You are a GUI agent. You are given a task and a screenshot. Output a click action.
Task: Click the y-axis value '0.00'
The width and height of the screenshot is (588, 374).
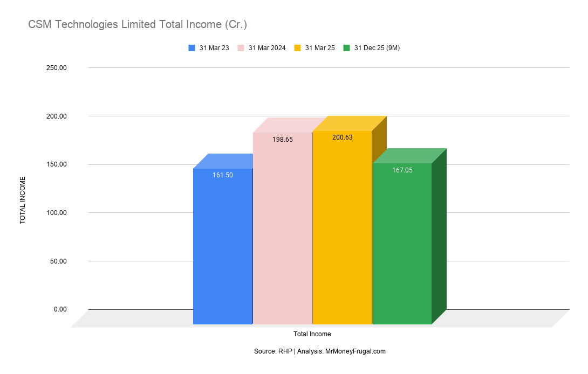pos(60,309)
